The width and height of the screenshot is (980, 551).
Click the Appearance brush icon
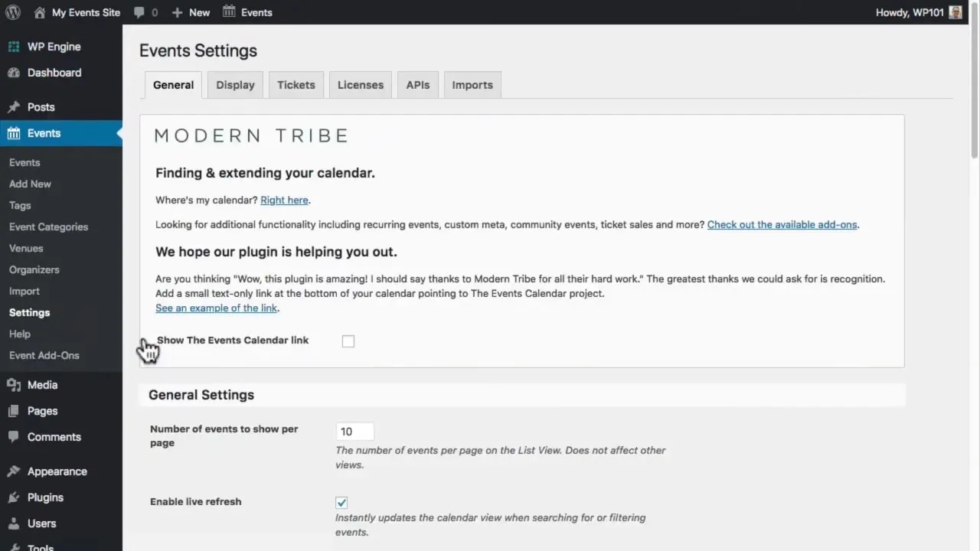[14, 471]
